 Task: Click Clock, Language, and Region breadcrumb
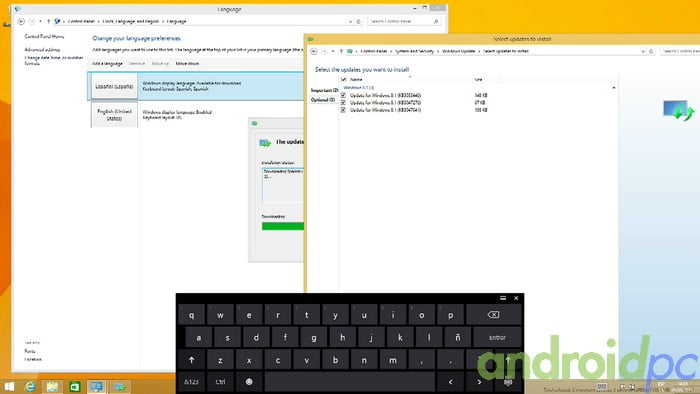click(131, 21)
